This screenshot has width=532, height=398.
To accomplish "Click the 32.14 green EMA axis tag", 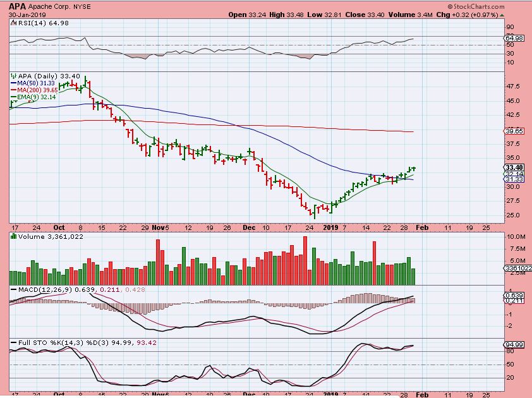I will coord(514,174).
